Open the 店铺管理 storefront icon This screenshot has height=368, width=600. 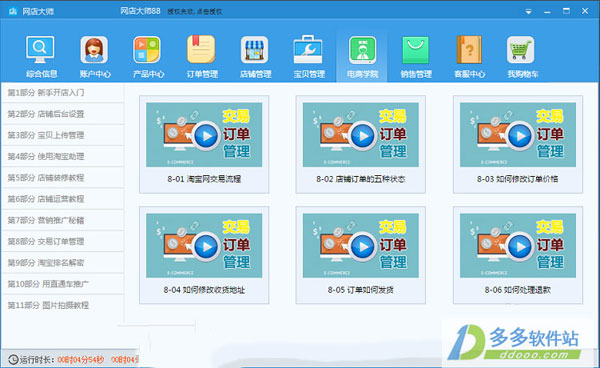[254, 50]
